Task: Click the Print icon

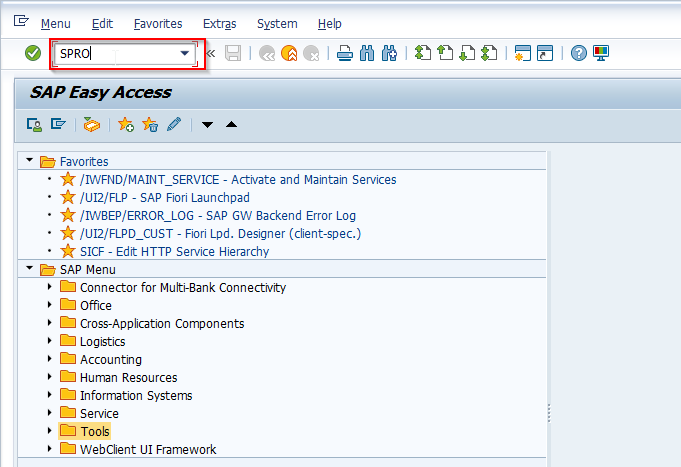Action: tap(345, 53)
